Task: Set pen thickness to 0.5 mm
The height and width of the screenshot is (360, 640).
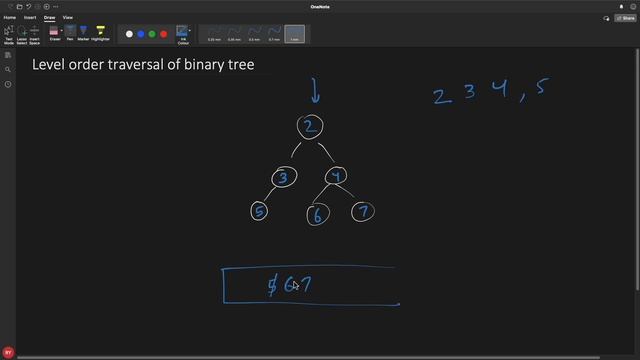Action: (254, 34)
